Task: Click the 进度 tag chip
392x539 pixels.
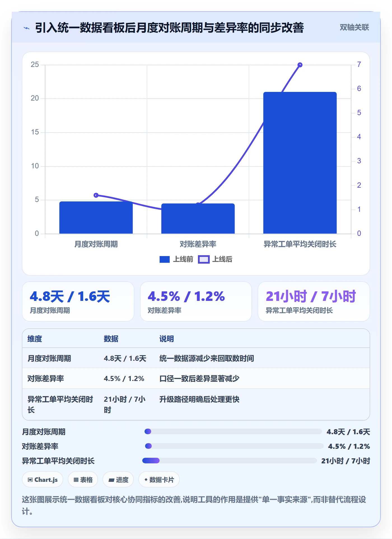Action: click(118, 480)
